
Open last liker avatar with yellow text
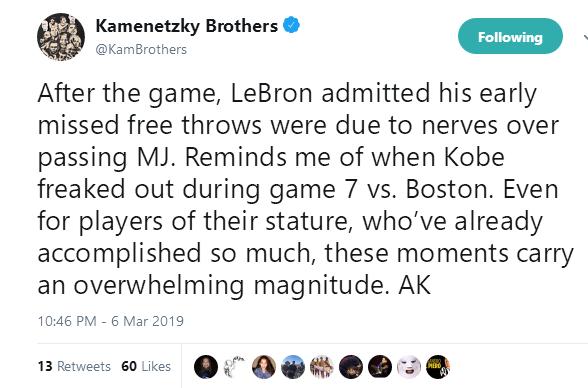click(x=438, y=367)
